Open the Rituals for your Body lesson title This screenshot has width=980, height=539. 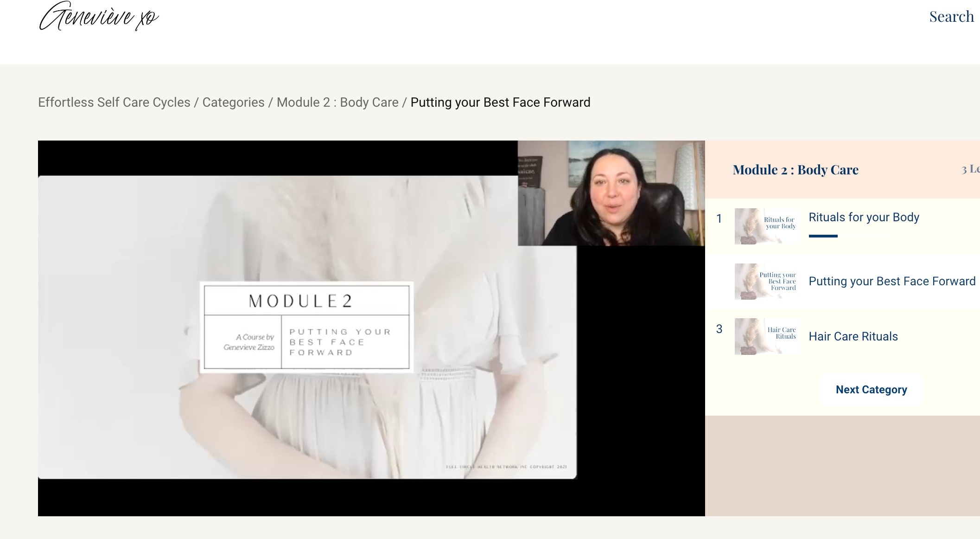coord(864,217)
